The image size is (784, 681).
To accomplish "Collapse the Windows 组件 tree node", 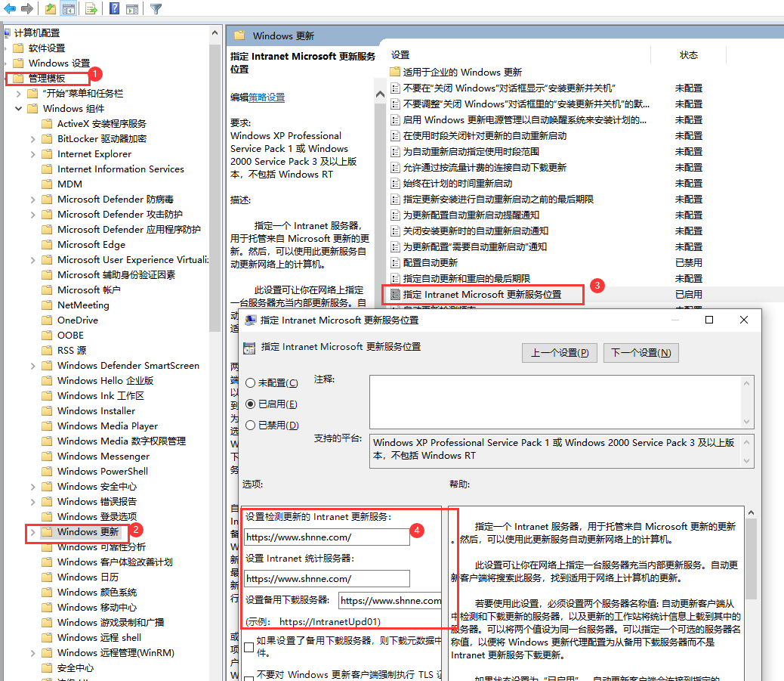I will 18,109.
